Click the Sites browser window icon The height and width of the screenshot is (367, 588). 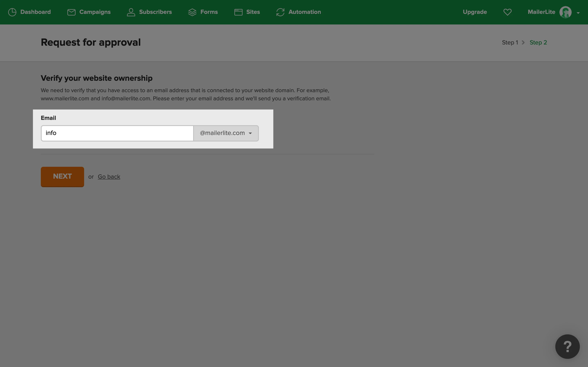[x=238, y=12]
